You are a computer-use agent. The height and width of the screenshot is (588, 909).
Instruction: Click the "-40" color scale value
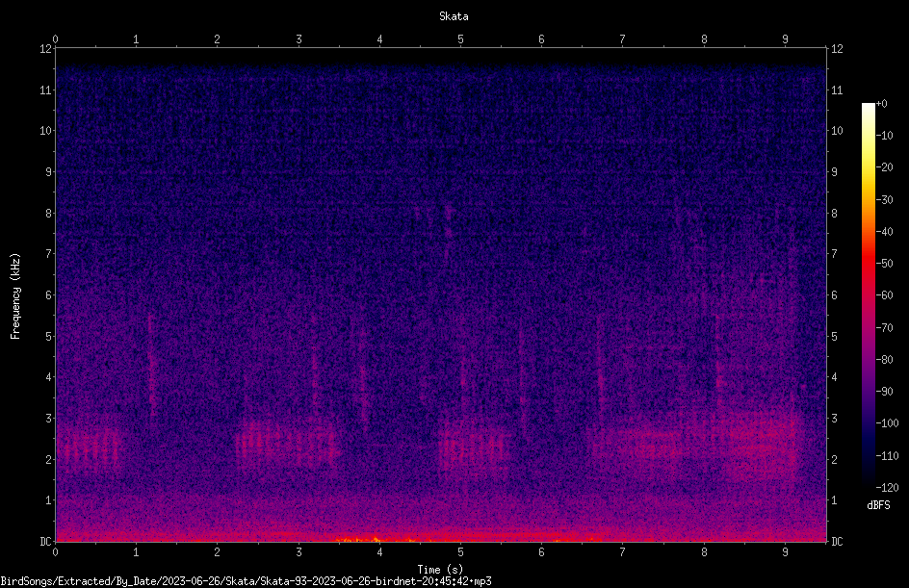coord(884,232)
